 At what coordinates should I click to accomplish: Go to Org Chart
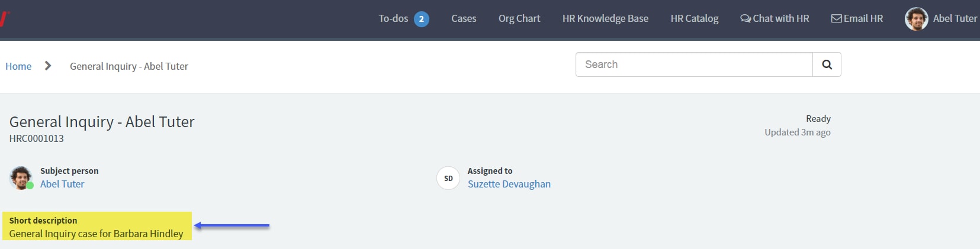[x=519, y=18]
